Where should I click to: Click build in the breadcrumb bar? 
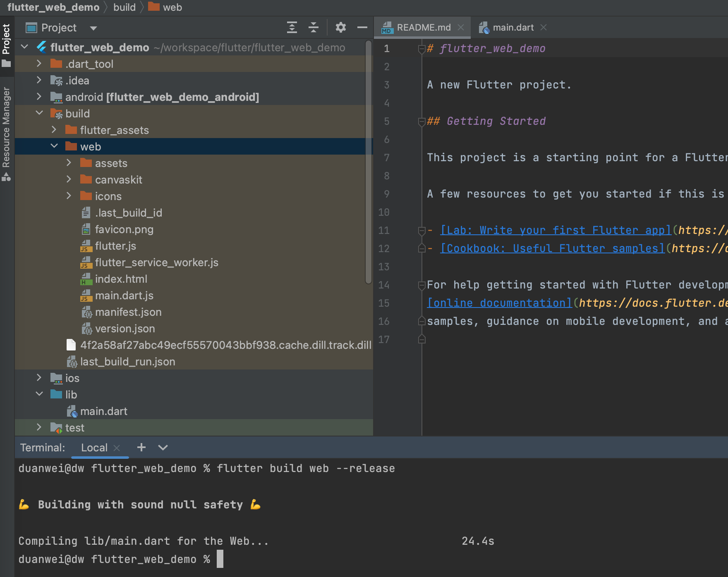(125, 7)
